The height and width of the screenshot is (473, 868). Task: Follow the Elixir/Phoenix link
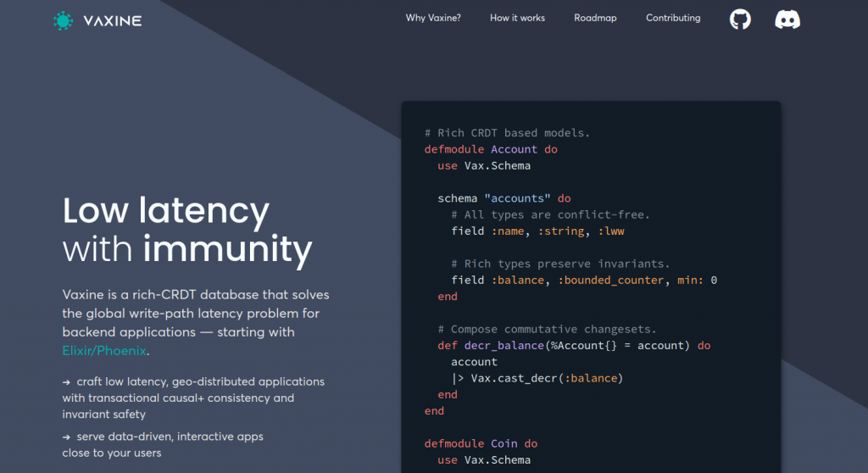(x=104, y=351)
